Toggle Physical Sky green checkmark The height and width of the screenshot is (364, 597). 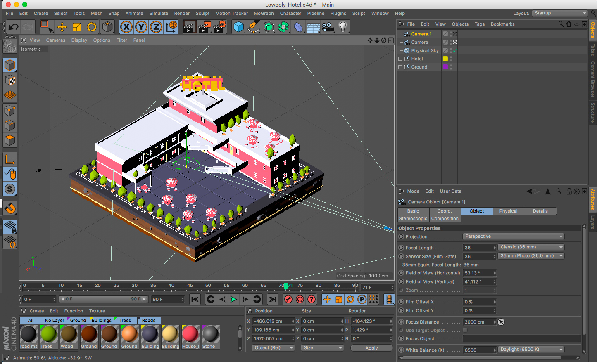[x=454, y=51]
